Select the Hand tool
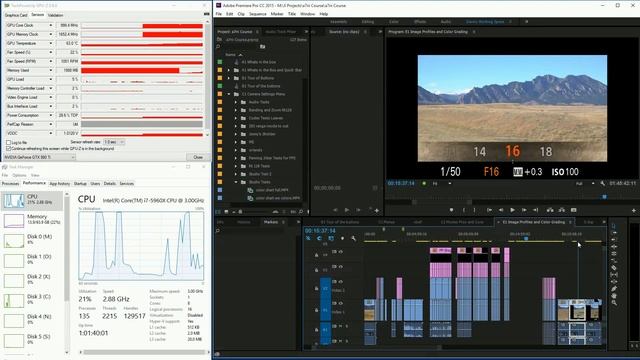Viewport: 640px width, 360px height. coord(614,296)
